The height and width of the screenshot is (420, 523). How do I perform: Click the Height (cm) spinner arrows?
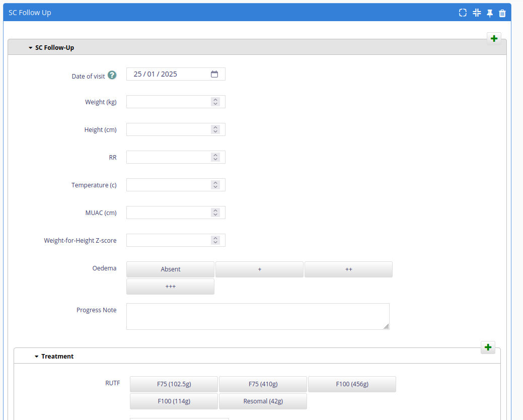coord(215,129)
